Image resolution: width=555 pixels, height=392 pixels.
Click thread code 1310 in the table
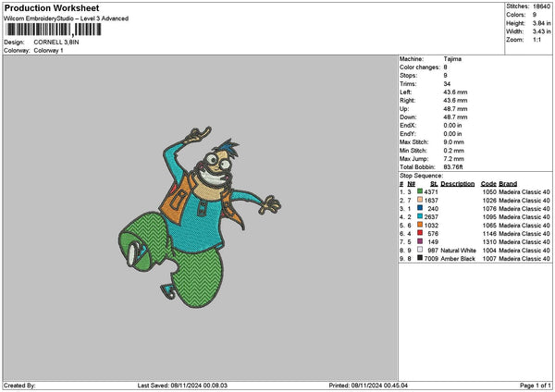pos(489,242)
